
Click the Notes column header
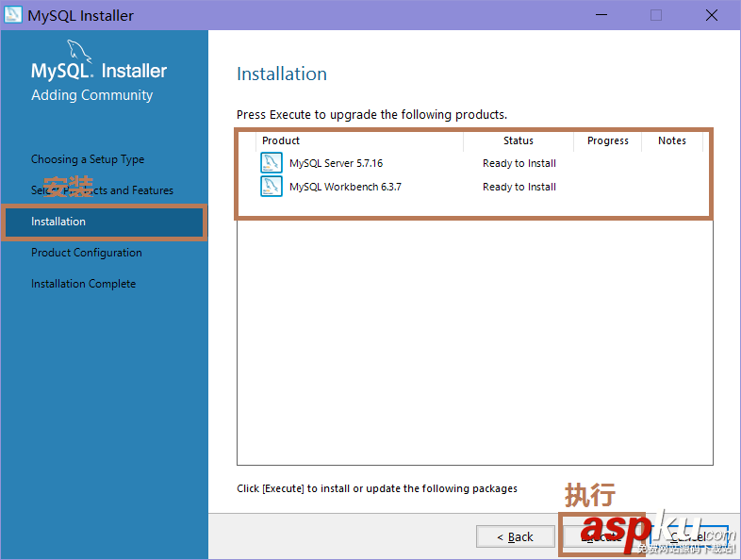pos(672,140)
